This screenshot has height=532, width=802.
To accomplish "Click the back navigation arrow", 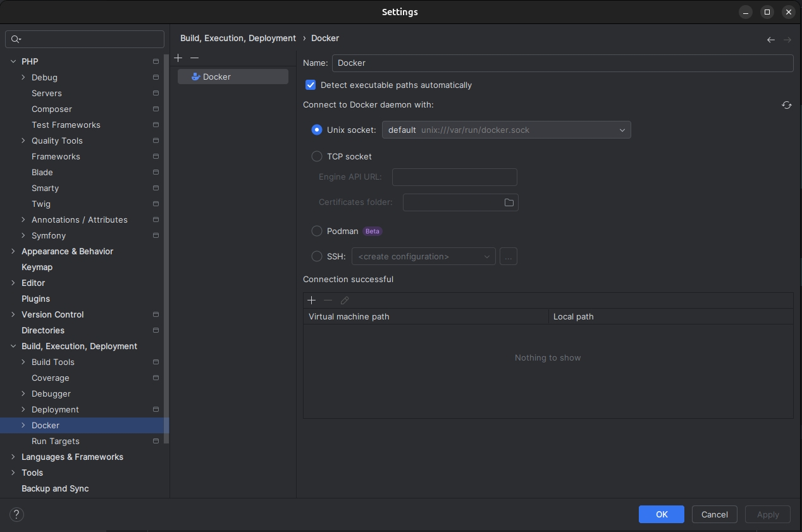I will tap(770, 39).
